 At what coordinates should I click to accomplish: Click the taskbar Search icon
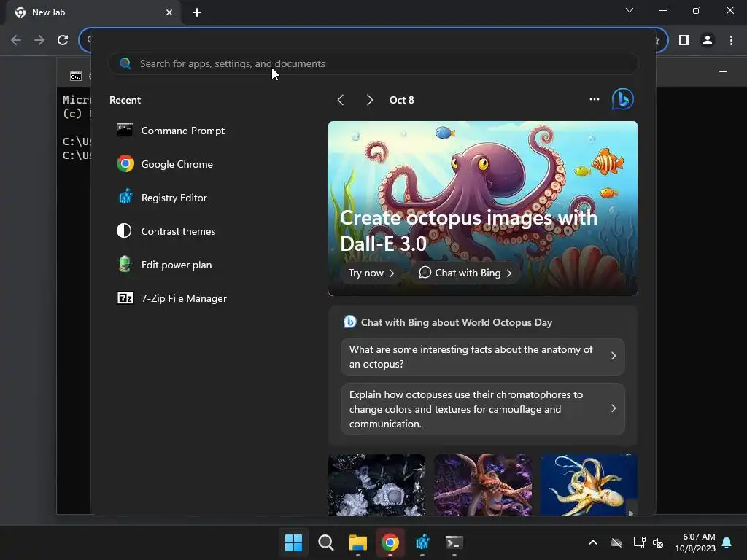pos(326,542)
